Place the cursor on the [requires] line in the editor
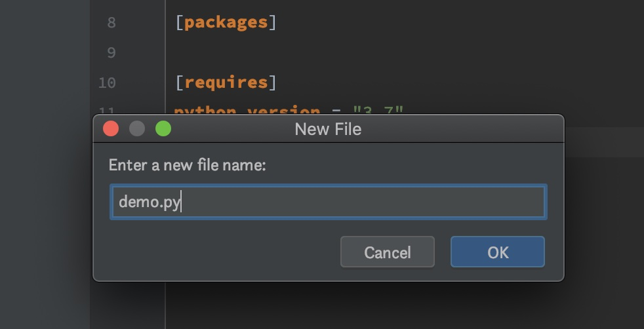The height and width of the screenshot is (329, 644). coord(226,83)
